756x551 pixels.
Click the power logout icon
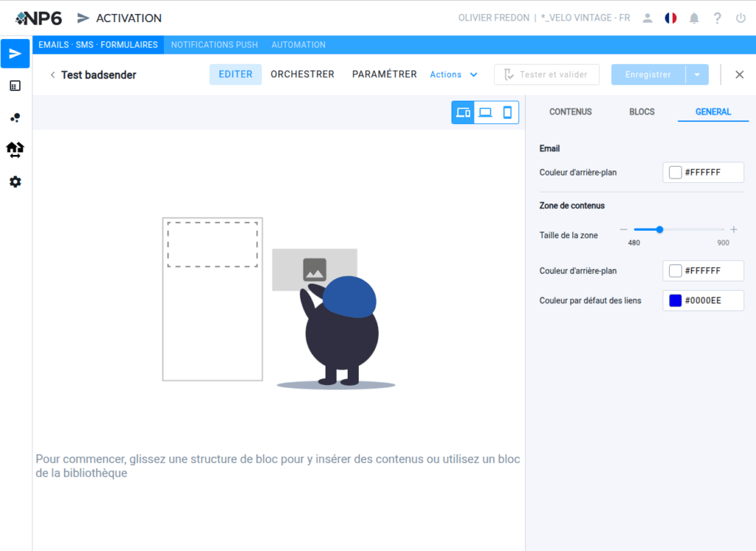coord(740,18)
